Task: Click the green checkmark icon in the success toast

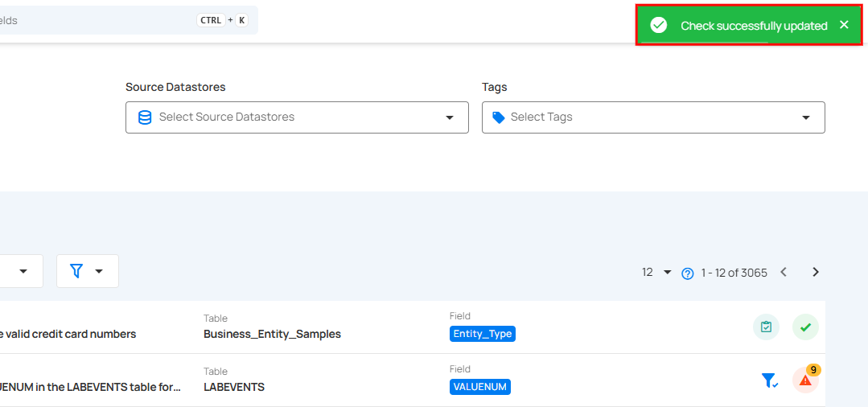Action: (658, 26)
